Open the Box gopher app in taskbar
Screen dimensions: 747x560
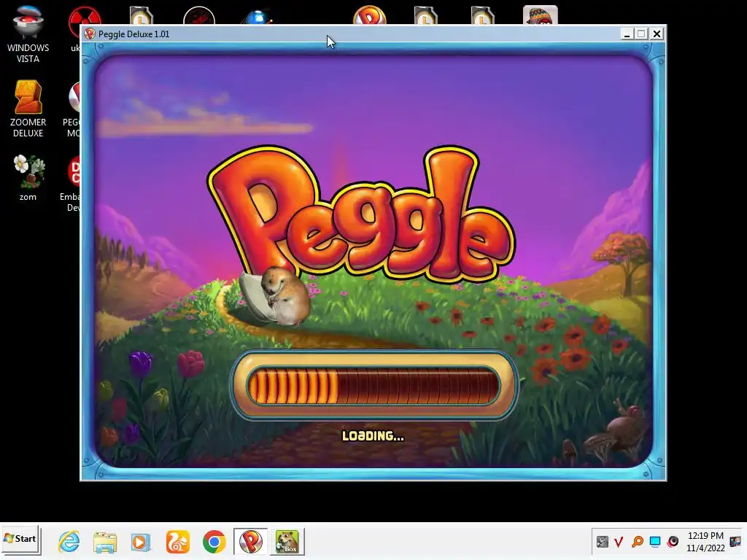(287, 542)
